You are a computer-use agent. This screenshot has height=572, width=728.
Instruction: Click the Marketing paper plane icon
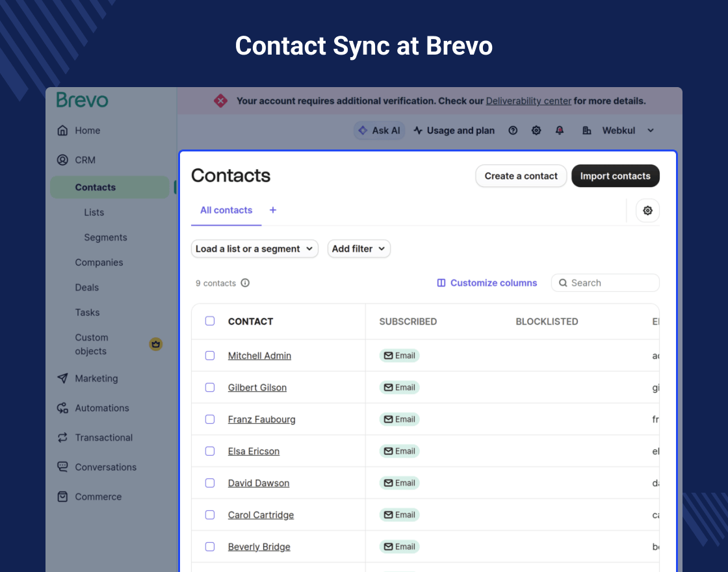(62, 378)
